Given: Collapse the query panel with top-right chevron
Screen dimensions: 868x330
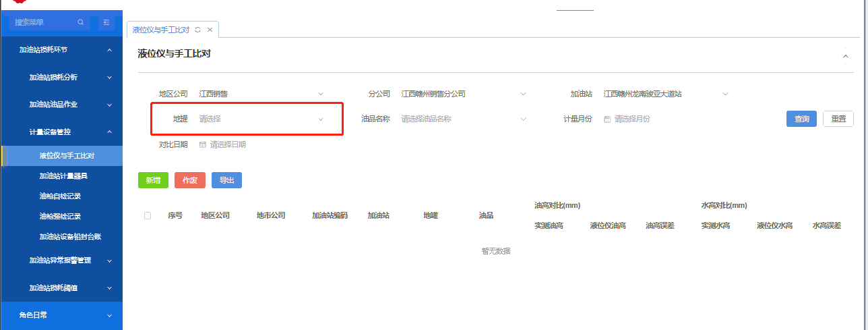Looking at the screenshot, I should click(x=846, y=56).
